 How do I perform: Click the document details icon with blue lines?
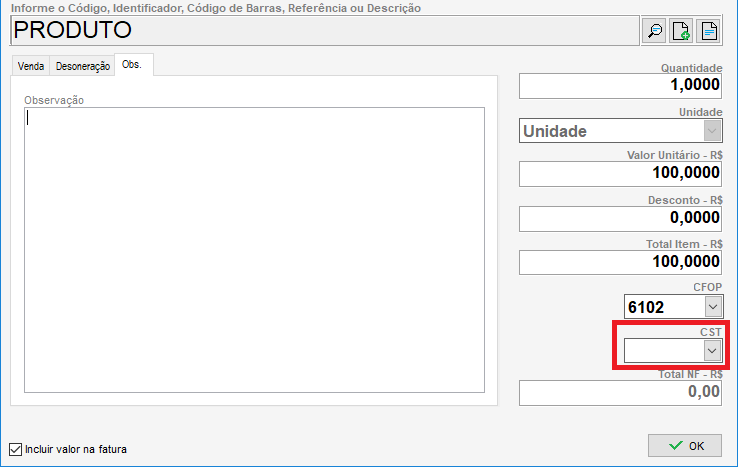click(x=708, y=31)
